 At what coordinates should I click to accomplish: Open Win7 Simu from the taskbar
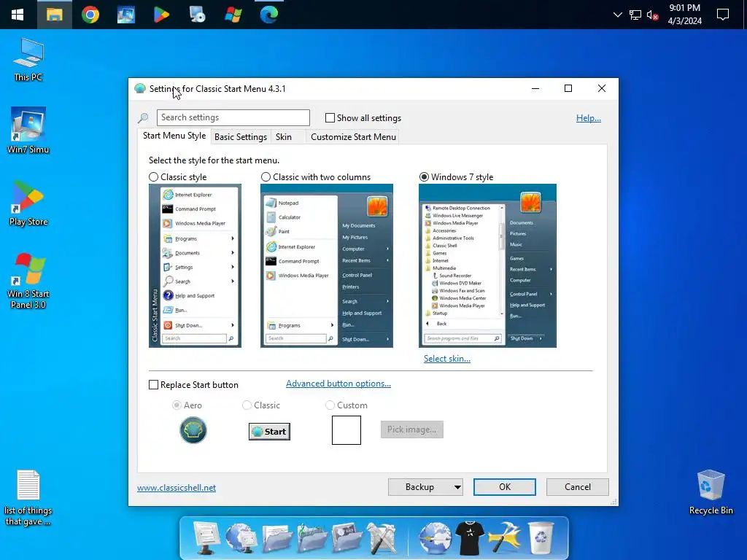coord(125,15)
